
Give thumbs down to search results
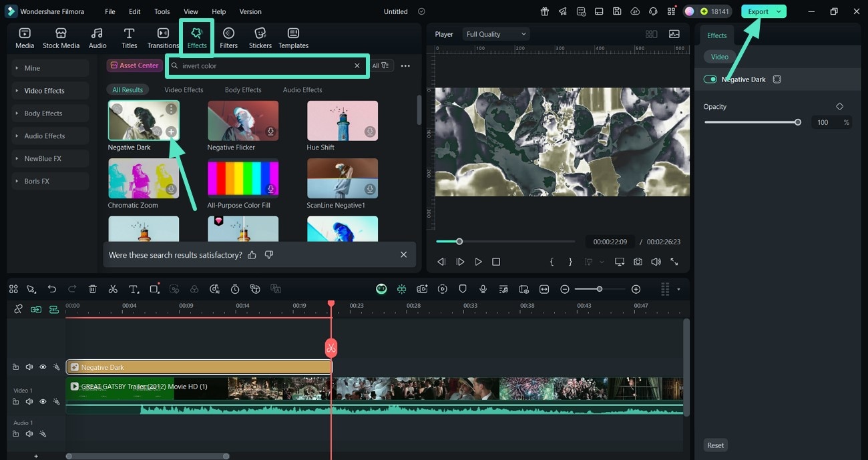pos(269,254)
